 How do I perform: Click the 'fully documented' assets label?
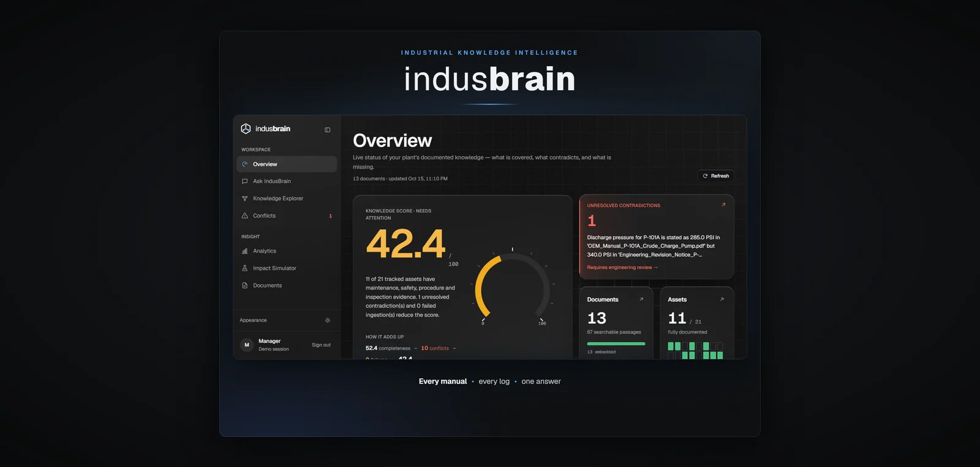click(x=687, y=332)
